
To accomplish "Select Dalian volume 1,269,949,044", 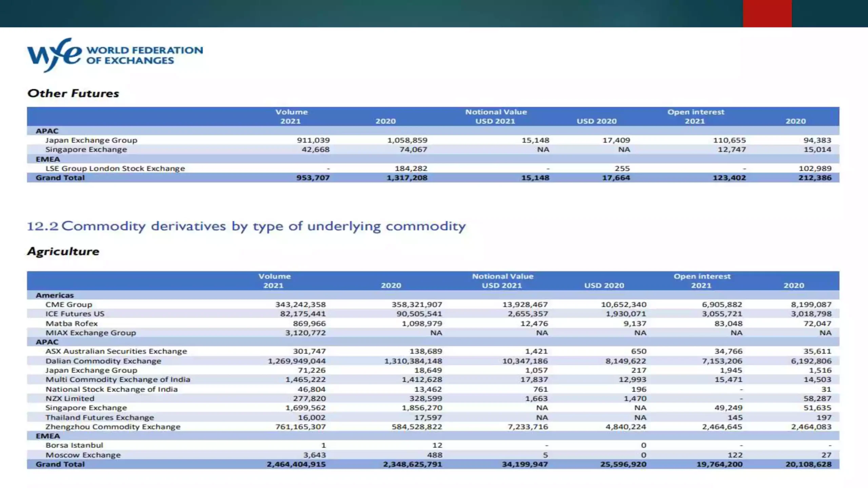I will point(297,361).
